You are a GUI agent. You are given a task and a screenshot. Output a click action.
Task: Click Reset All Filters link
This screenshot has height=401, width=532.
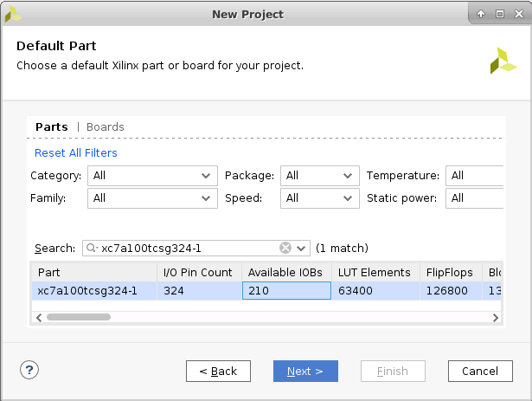coord(76,153)
